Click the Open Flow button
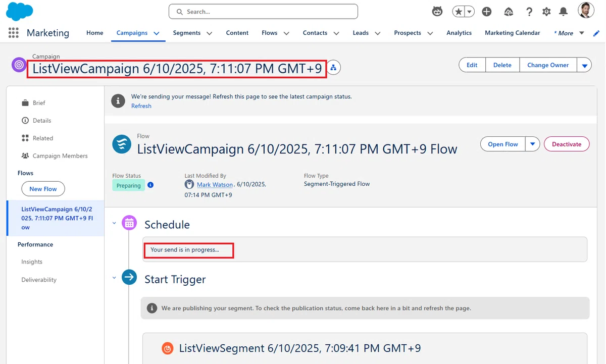The width and height of the screenshot is (606, 364). (503, 144)
